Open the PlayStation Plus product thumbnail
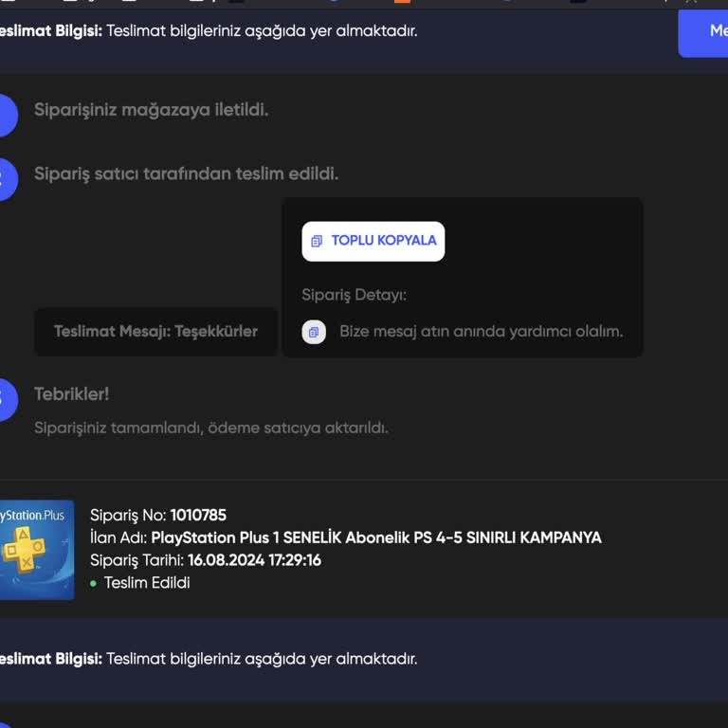 click(x=37, y=550)
